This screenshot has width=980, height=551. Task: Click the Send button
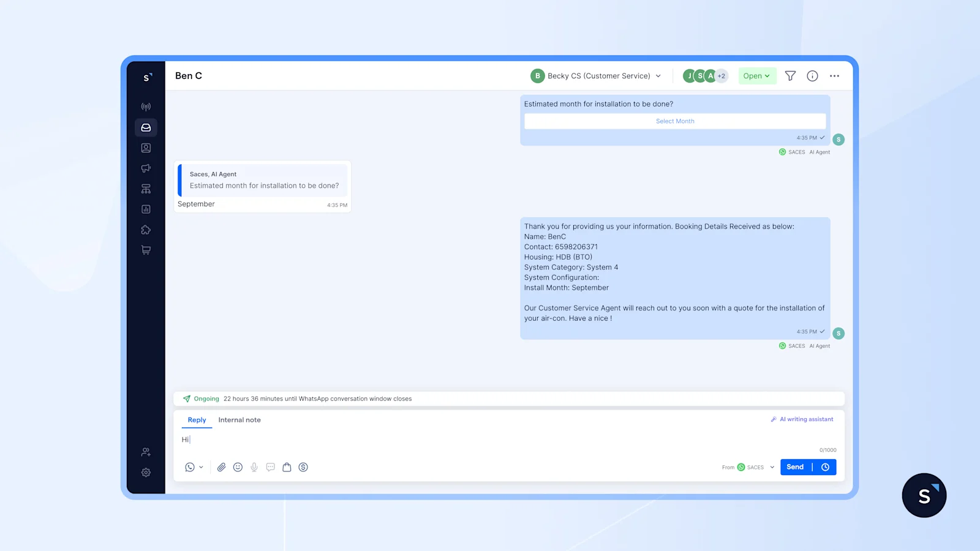pyautogui.click(x=795, y=467)
